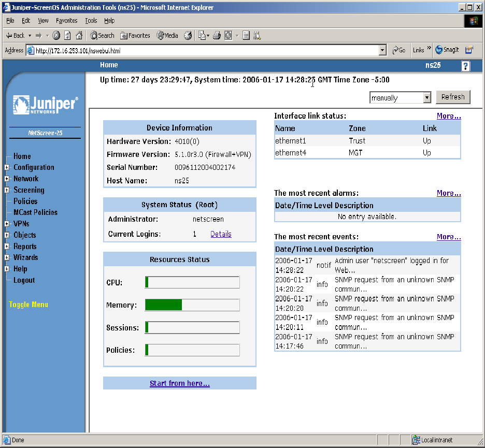The height and width of the screenshot is (448, 485).
Task: Click ethernet1 in the interface table
Action: coord(291,141)
